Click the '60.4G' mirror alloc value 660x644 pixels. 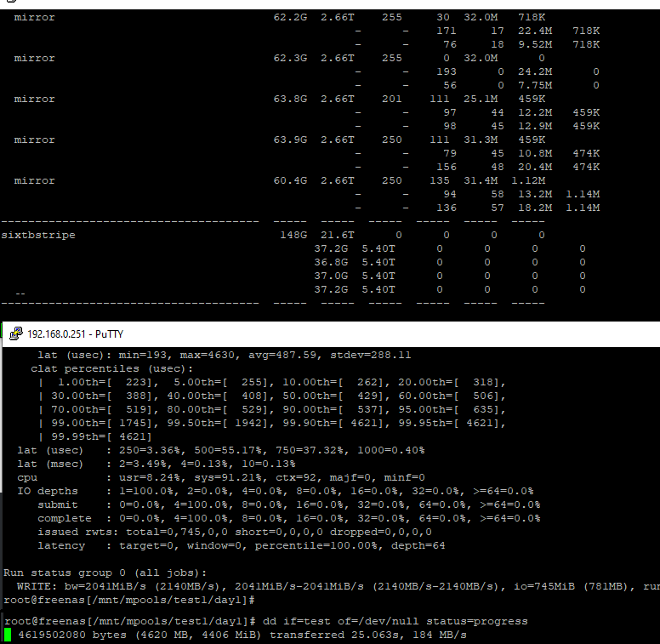[290, 180]
